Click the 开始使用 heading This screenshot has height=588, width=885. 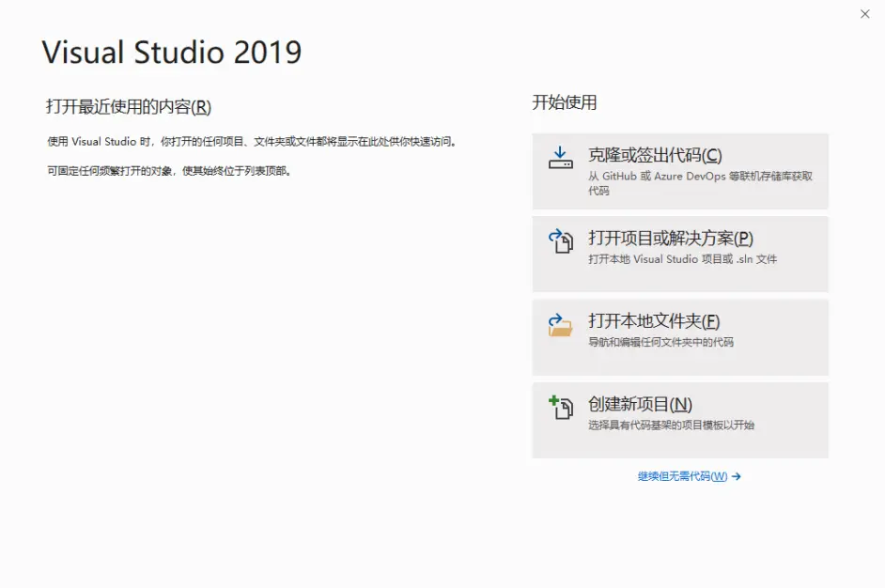pyautogui.click(x=565, y=102)
